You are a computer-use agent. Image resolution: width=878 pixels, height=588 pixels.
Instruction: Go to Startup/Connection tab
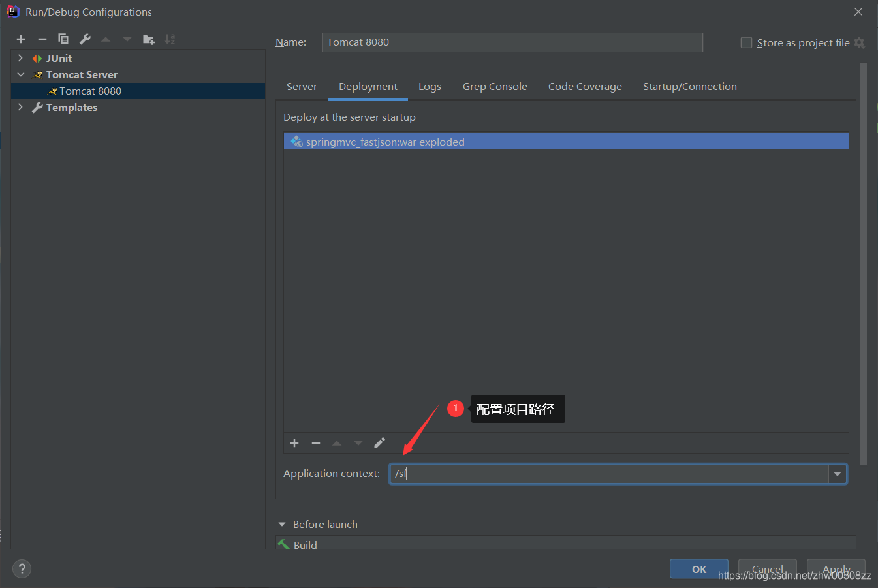(689, 87)
